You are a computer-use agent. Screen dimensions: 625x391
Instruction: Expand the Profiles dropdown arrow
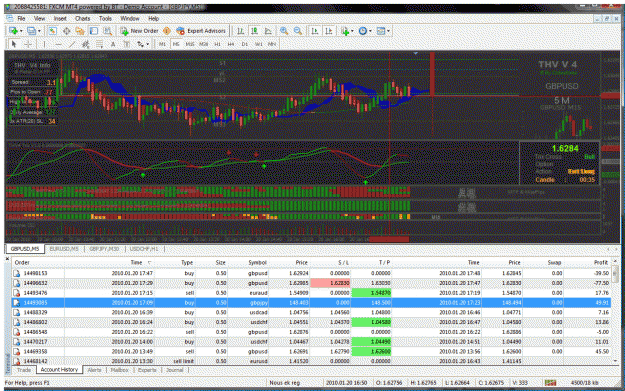pyautogui.click(x=39, y=31)
